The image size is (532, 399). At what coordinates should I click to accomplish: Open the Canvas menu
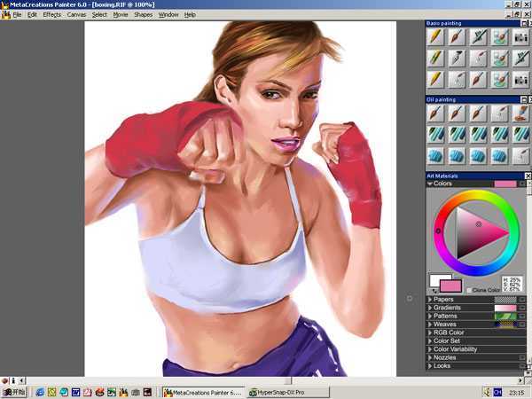tap(76, 14)
